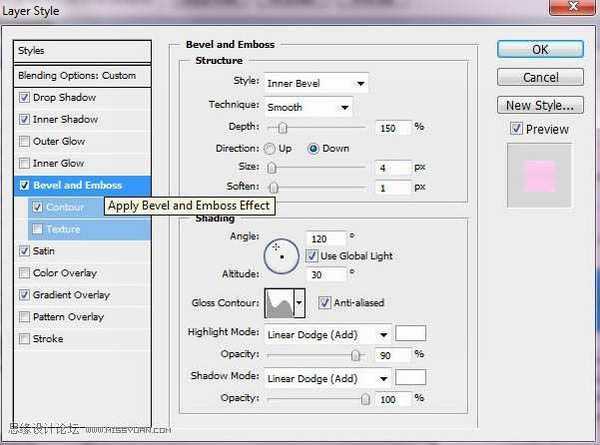The height and width of the screenshot is (445, 600).
Task: Click the Angle dial circle
Action: click(x=281, y=256)
